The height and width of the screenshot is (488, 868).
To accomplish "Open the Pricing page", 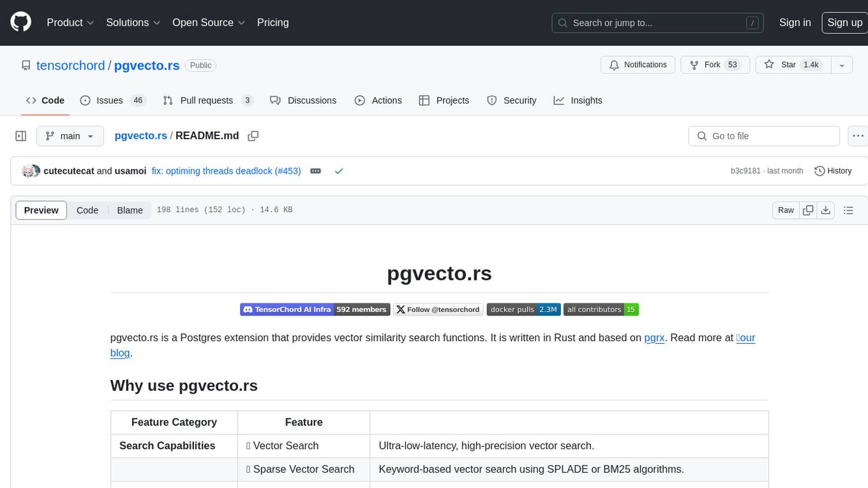I will pos(273,22).
